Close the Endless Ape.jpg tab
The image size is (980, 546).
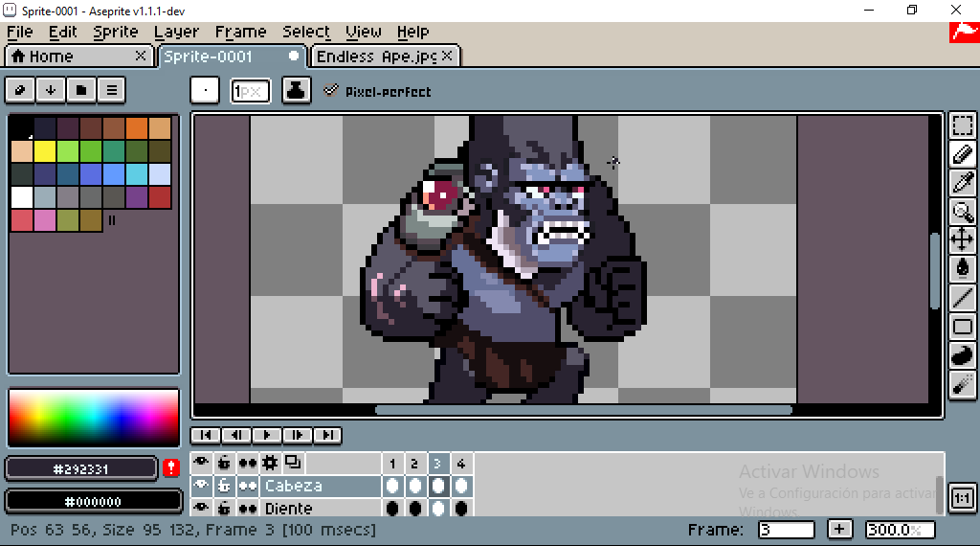[x=447, y=56]
